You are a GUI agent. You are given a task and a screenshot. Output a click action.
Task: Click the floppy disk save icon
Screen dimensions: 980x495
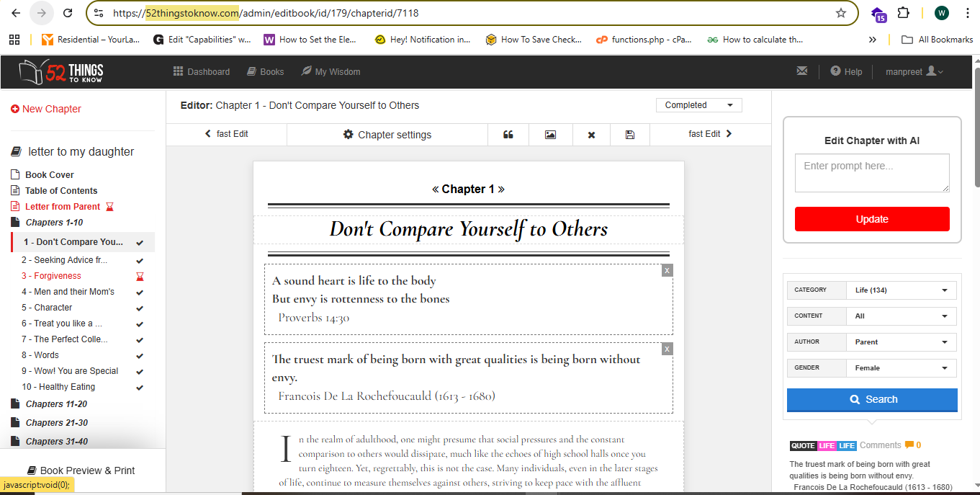(630, 135)
